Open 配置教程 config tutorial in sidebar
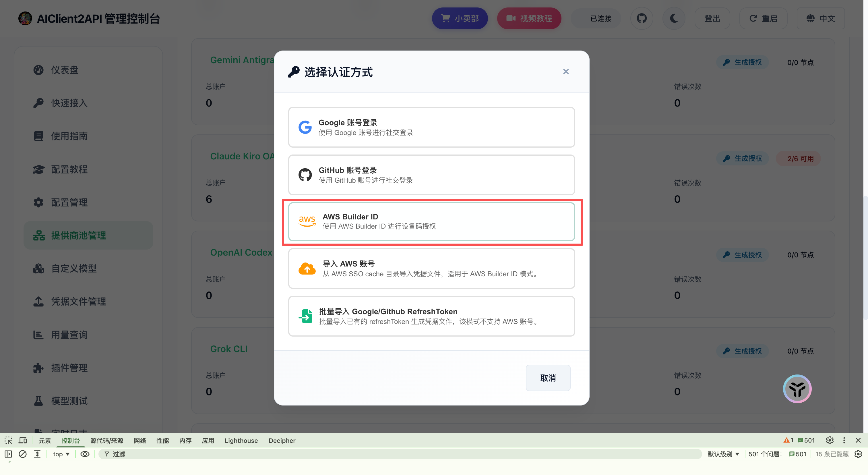The height and width of the screenshot is (475, 868). (88, 169)
